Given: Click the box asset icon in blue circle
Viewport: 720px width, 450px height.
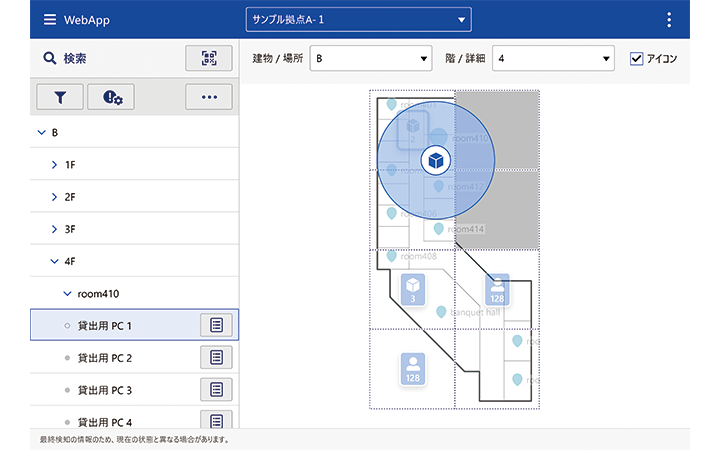Looking at the screenshot, I should (x=435, y=160).
